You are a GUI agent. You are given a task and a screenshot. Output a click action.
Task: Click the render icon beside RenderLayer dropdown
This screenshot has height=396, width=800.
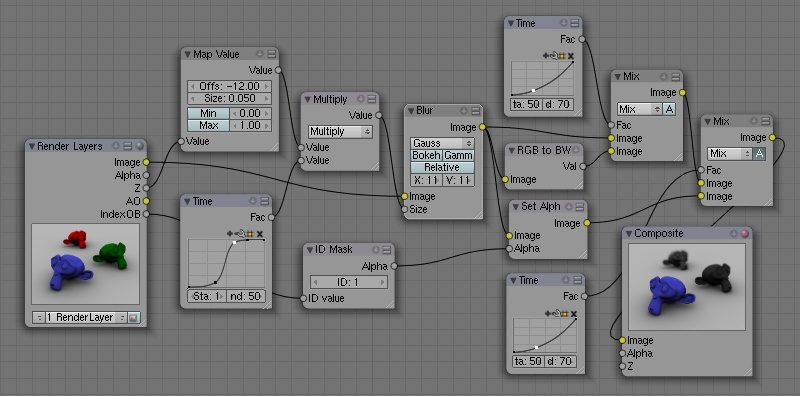pos(134,317)
